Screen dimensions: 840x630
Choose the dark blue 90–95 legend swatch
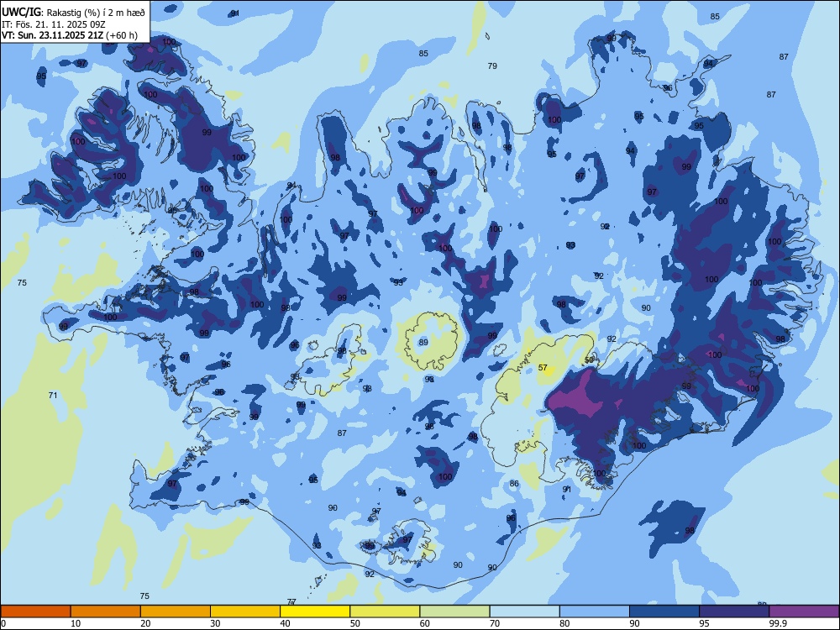(664, 612)
